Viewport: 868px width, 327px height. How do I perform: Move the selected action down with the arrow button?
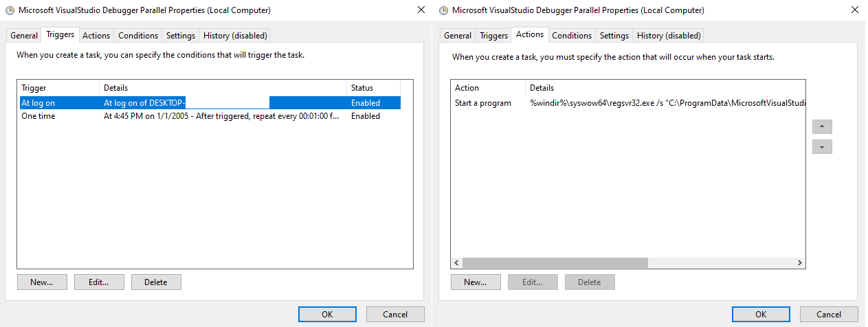pos(822,147)
